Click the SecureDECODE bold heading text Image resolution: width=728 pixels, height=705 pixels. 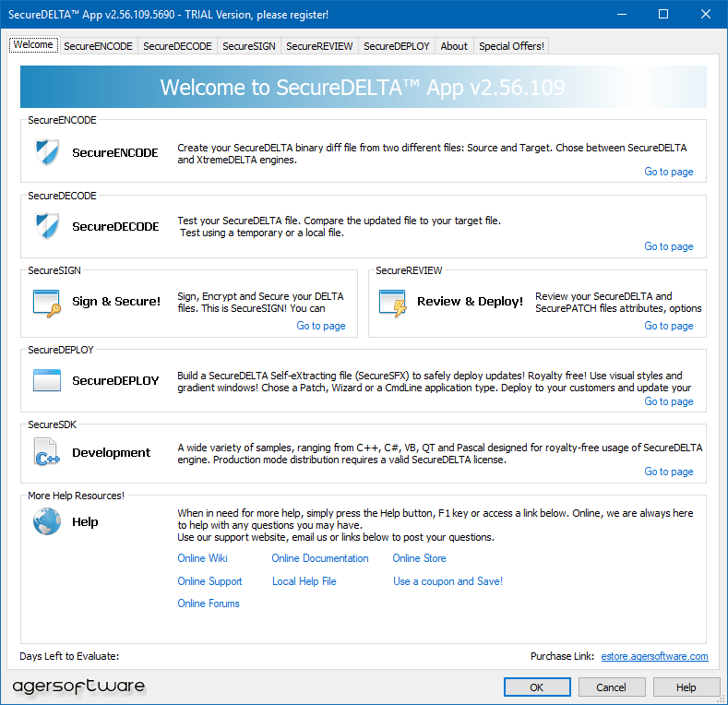click(x=115, y=227)
